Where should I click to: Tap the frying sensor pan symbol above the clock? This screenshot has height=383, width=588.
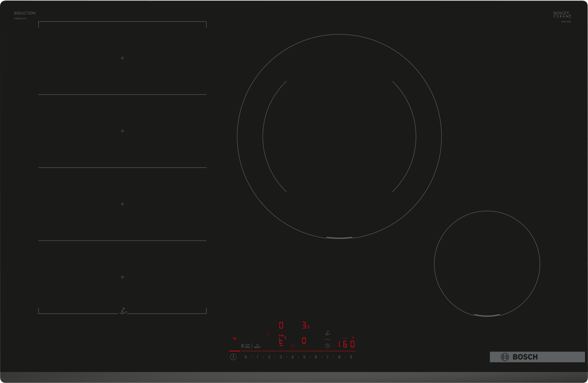(x=328, y=333)
